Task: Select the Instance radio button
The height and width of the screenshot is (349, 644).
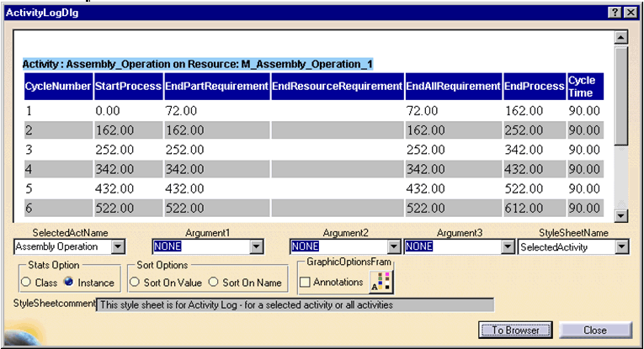Action: coord(69,282)
